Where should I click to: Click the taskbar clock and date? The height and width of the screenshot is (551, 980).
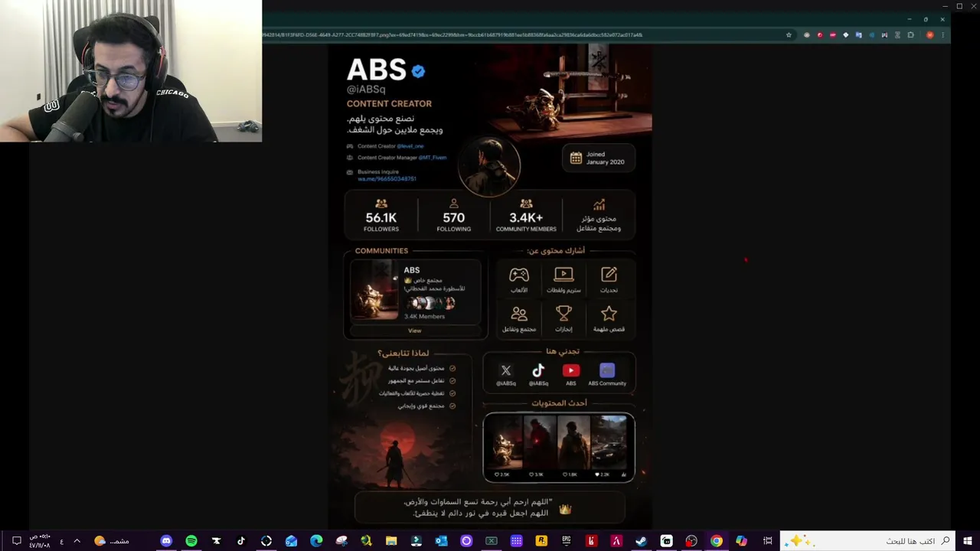click(40, 541)
